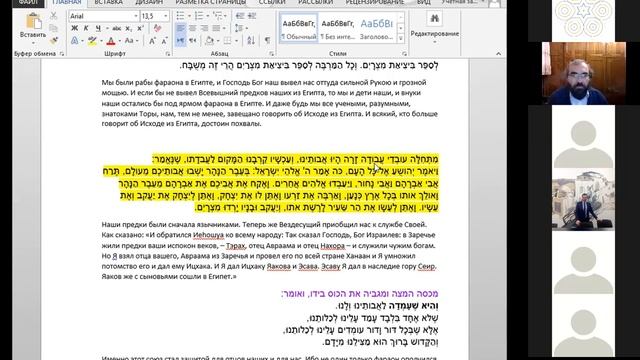Switch to ВСТАВКА ribbon tab
Screen dimensions: 640x360
pyautogui.click(x=109, y=2)
